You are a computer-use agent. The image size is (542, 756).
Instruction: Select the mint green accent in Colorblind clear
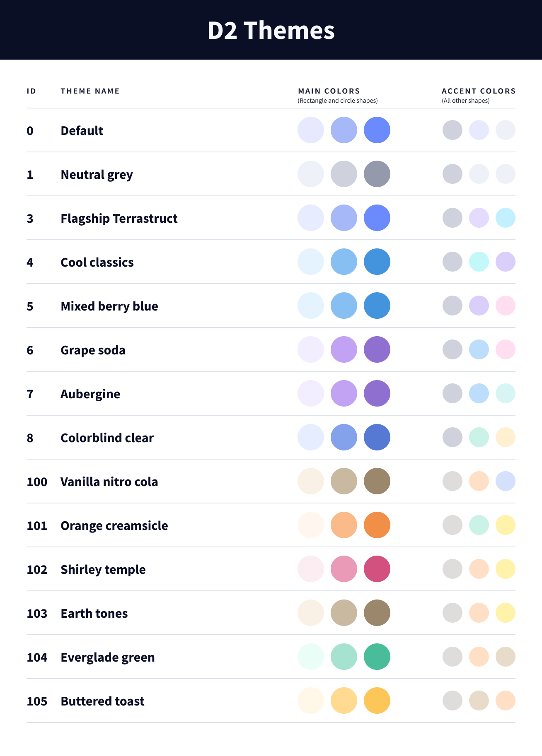click(x=479, y=437)
